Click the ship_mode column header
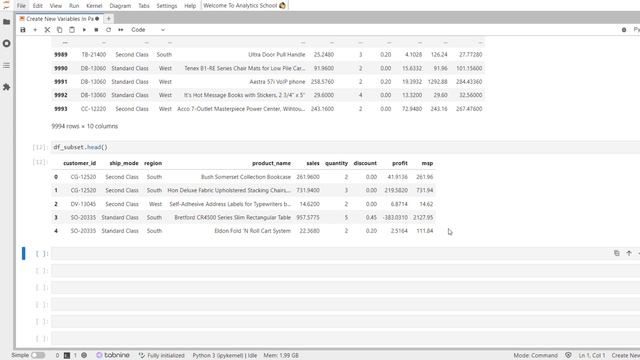Screen dimensions: 640x360 pyautogui.click(x=124, y=163)
